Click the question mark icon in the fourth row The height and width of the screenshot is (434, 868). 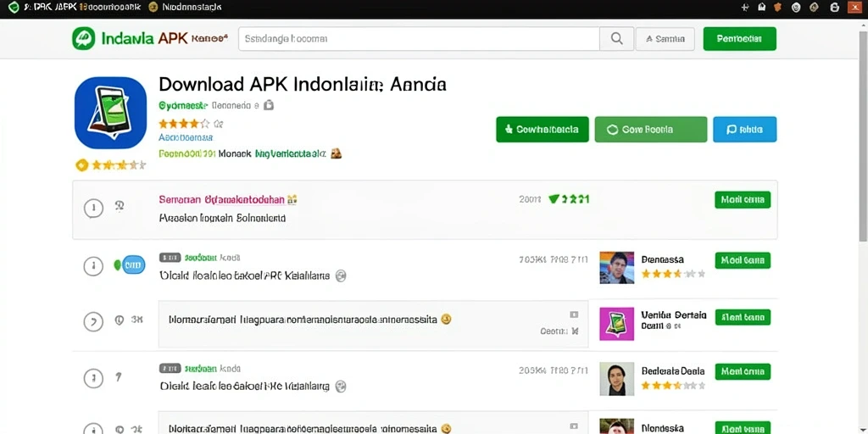(118, 377)
